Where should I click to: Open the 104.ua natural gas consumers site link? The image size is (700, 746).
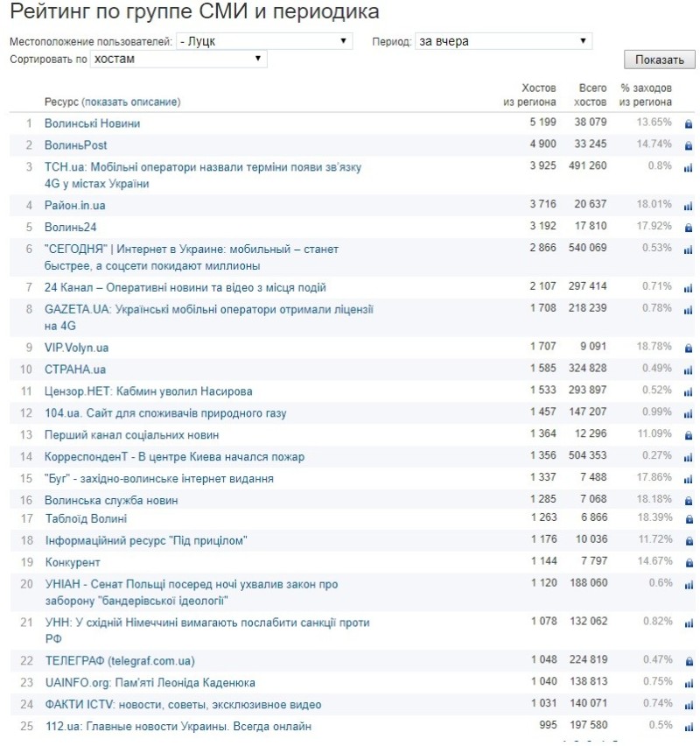tap(165, 413)
